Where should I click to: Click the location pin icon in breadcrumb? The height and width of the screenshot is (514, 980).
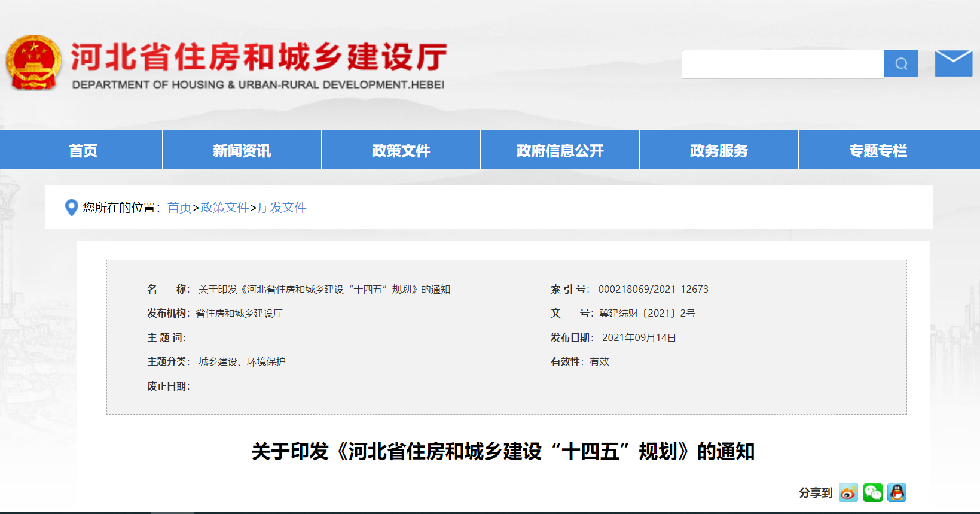(71, 208)
